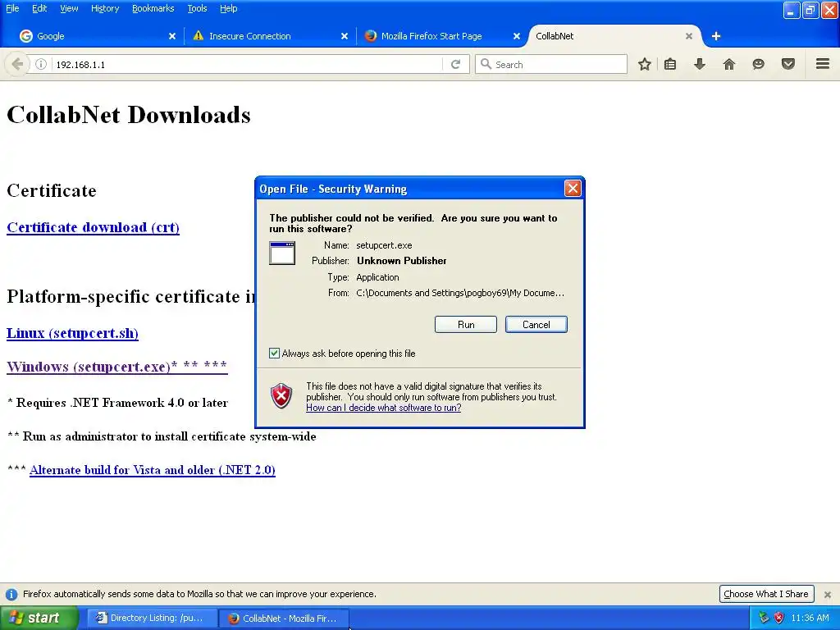840x630 pixels.
Task: Click the network tray icon
Action: 764,618
